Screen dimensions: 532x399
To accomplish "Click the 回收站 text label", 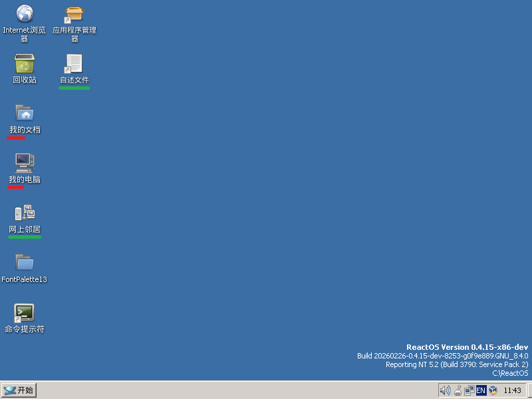I will click(x=25, y=80).
